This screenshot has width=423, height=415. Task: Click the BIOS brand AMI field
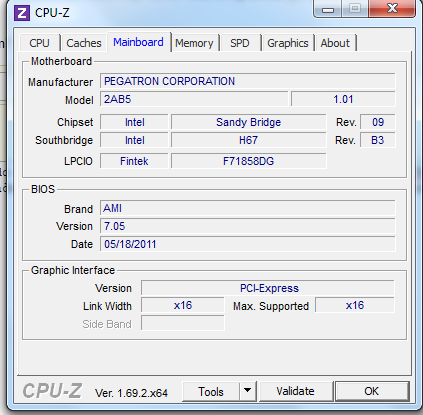(x=248, y=208)
